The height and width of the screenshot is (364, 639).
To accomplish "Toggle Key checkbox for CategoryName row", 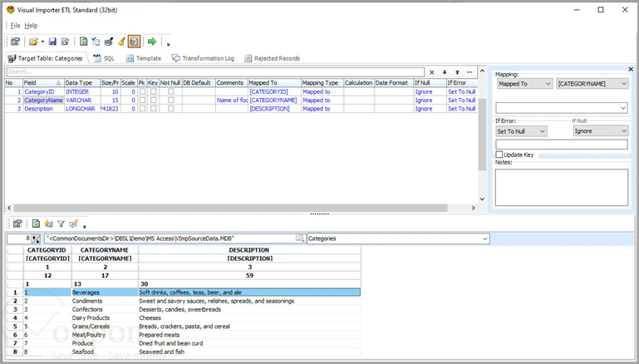I will tap(153, 101).
